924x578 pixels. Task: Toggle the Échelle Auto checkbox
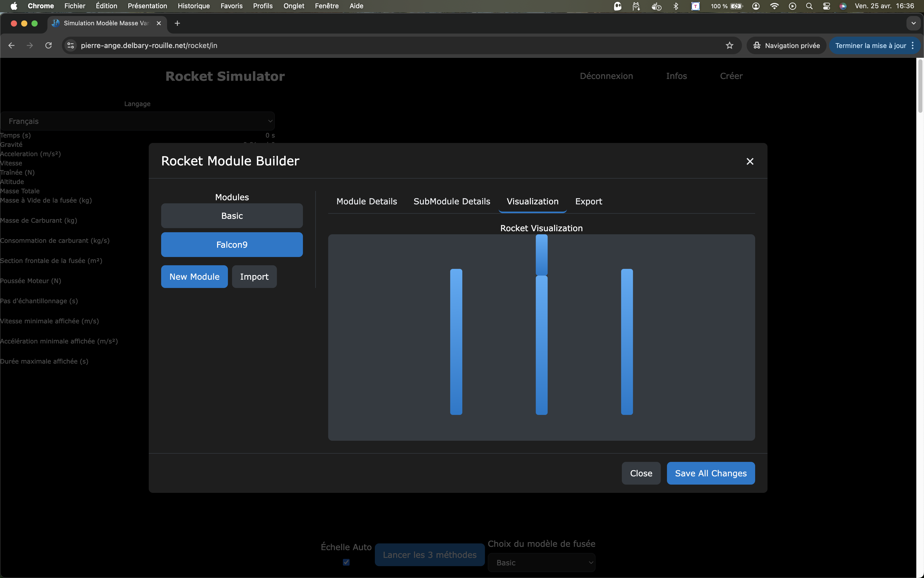pyautogui.click(x=346, y=562)
